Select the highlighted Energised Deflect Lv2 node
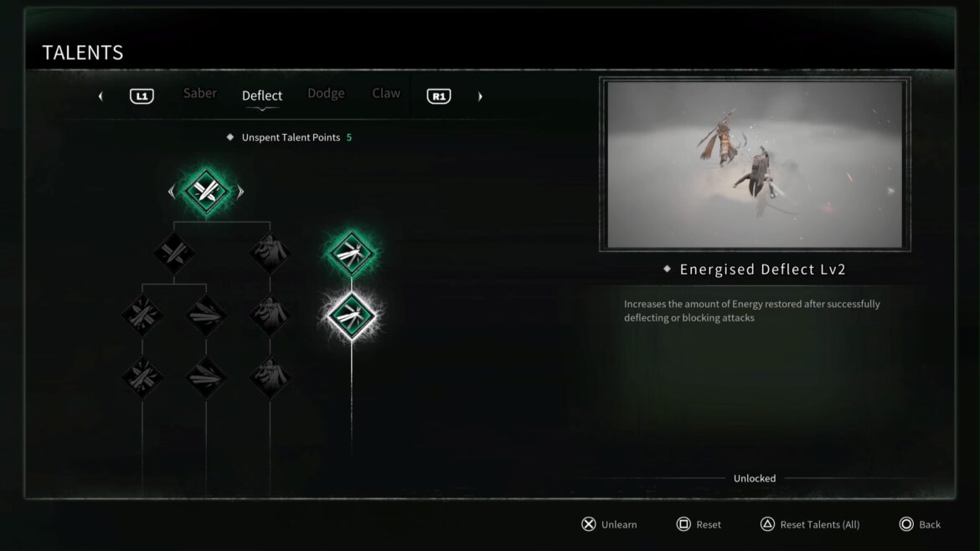 [351, 316]
